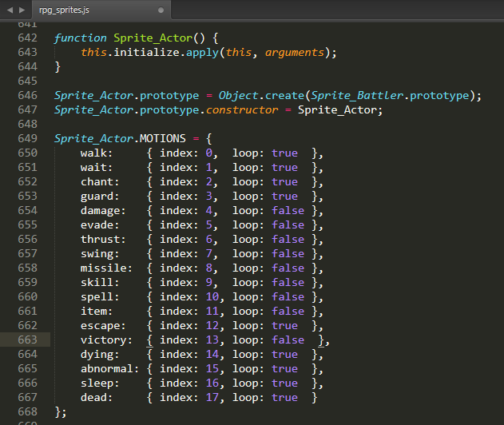
Task: Place cursor on 'chant:' key
Action: click(x=100, y=182)
